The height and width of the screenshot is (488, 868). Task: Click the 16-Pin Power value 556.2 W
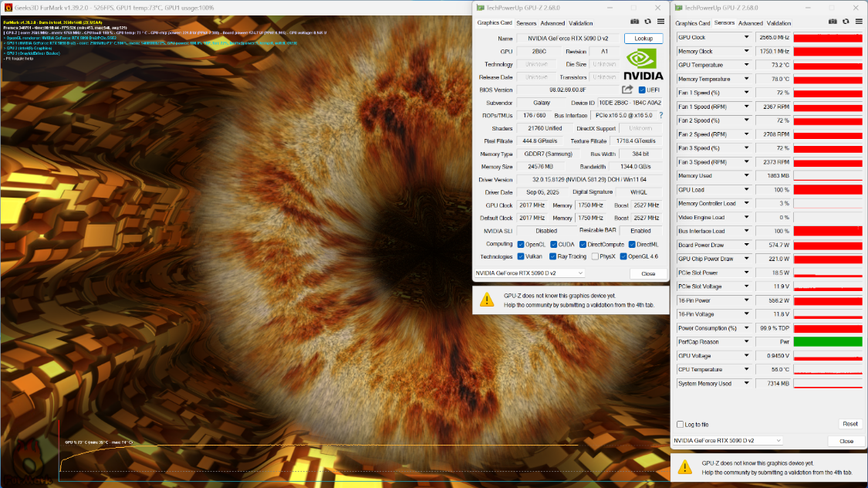773,300
